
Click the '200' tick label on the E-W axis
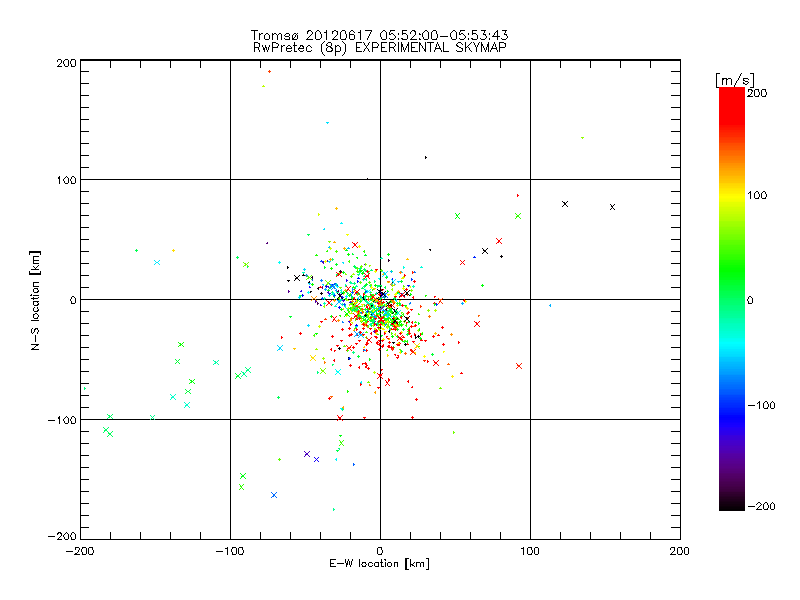tap(680, 551)
